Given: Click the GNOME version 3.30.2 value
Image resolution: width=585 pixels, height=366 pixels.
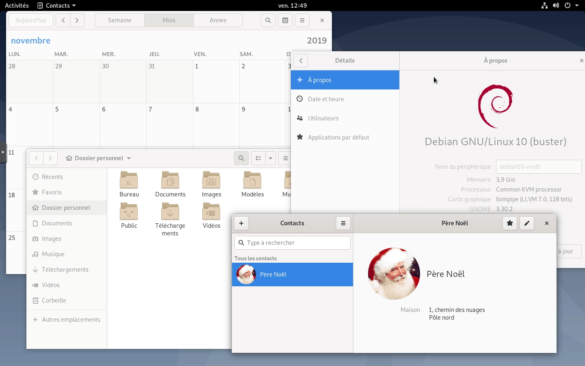Looking at the screenshot, I should pos(504,209).
